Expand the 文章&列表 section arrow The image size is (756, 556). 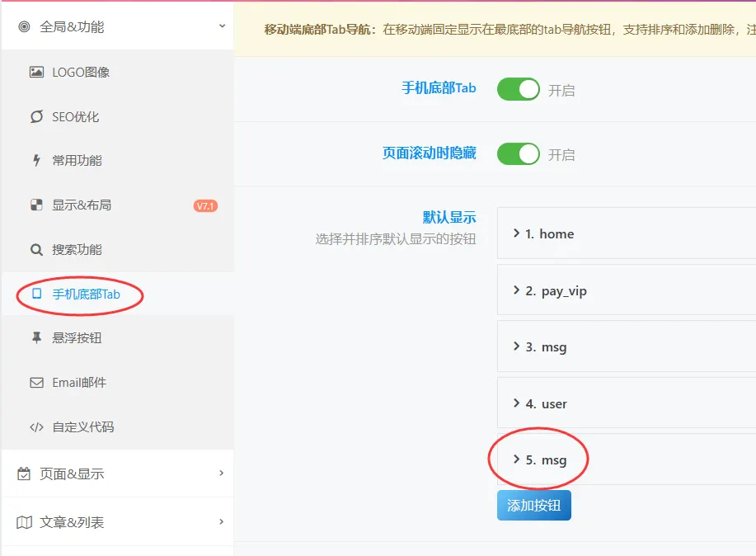point(221,521)
